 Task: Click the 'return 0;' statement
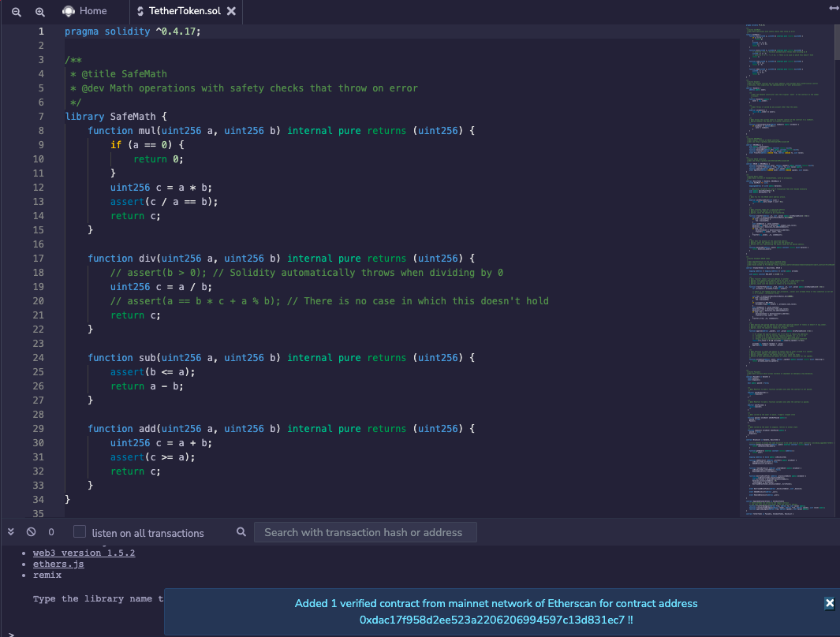pyautogui.click(x=159, y=159)
